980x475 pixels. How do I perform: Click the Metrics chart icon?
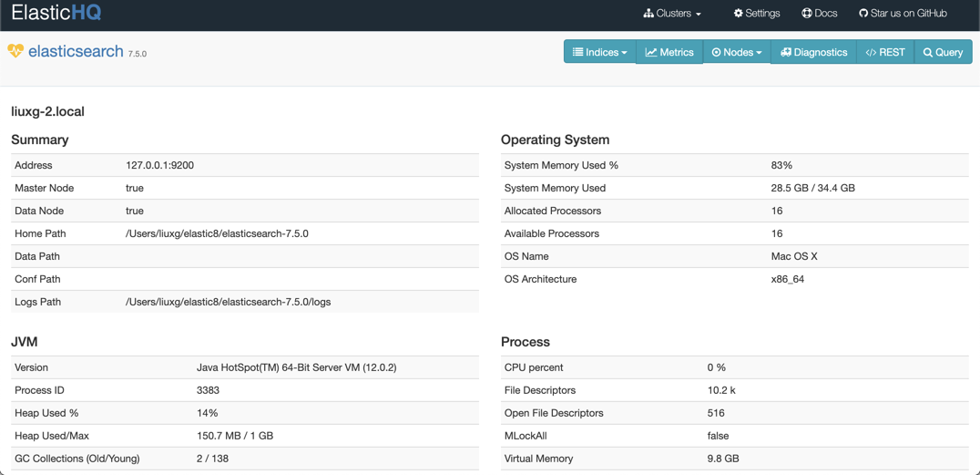pyautogui.click(x=651, y=52)
